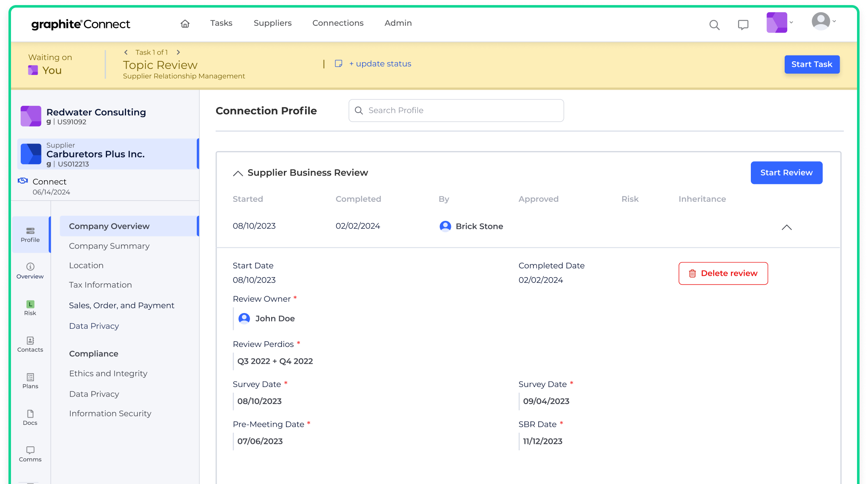The image size is (868, 484).
Task: Open the Suppliers menu
Action: (272, 23)
